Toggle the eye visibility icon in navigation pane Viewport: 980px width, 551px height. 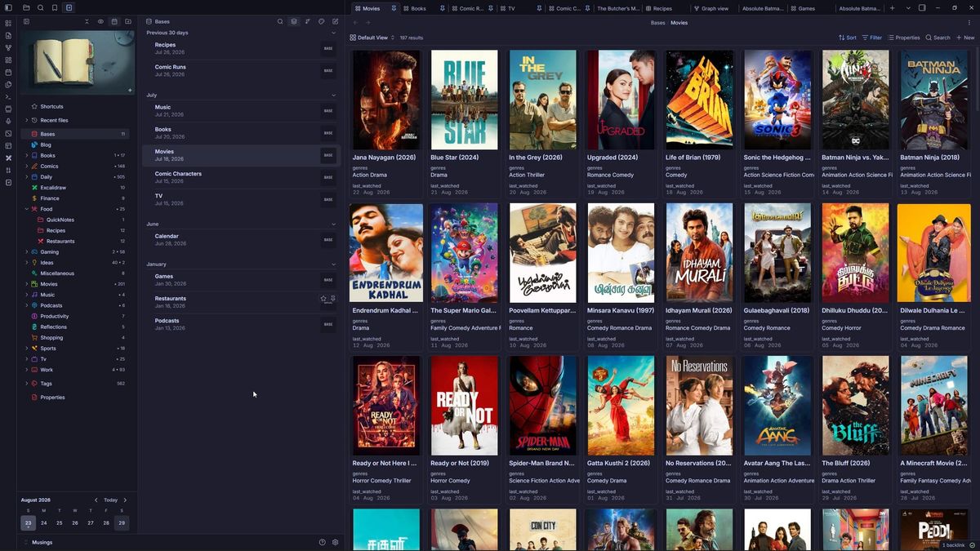(100, 21)
